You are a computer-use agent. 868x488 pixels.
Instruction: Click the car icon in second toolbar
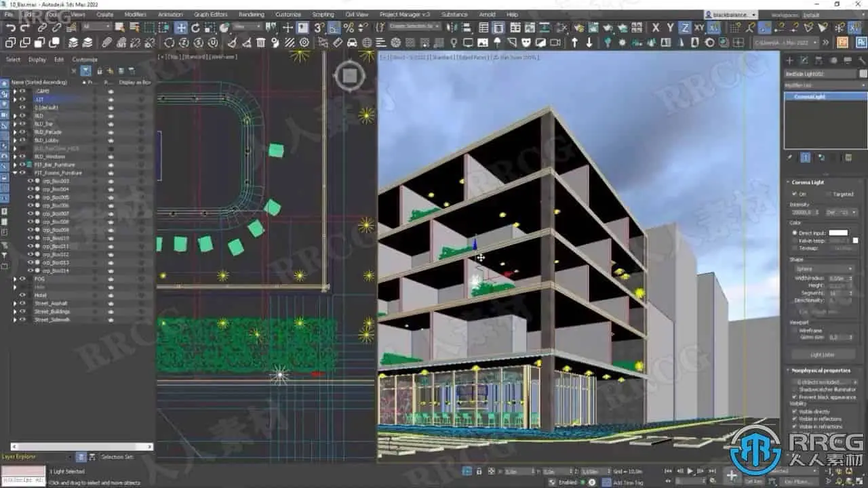click(352, 43)
